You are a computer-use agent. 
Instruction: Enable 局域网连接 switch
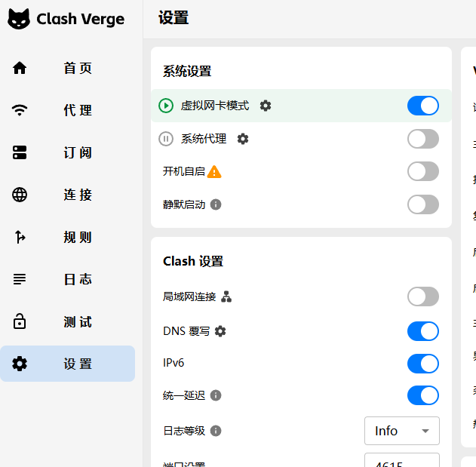pos(422,296)
